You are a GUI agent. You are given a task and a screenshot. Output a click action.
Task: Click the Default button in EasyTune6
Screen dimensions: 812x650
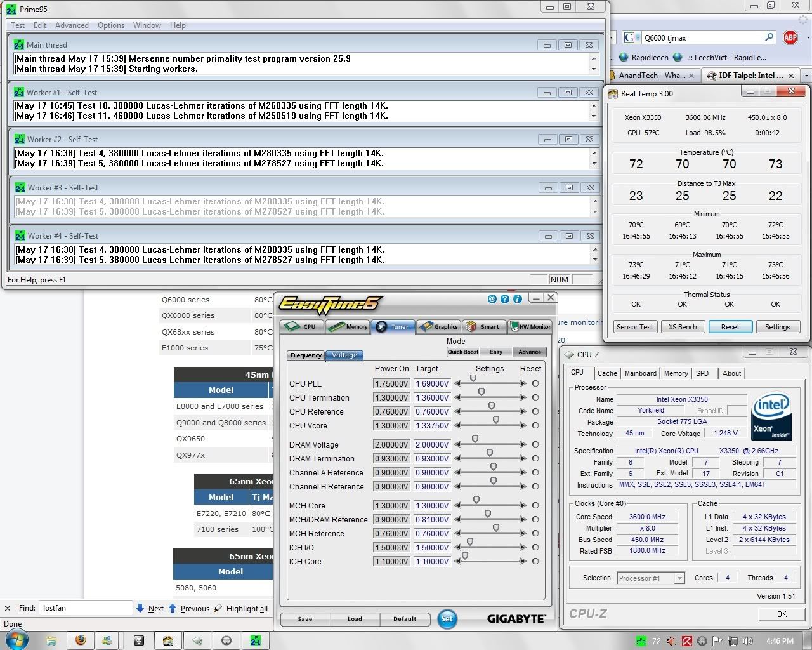[404, 619]
